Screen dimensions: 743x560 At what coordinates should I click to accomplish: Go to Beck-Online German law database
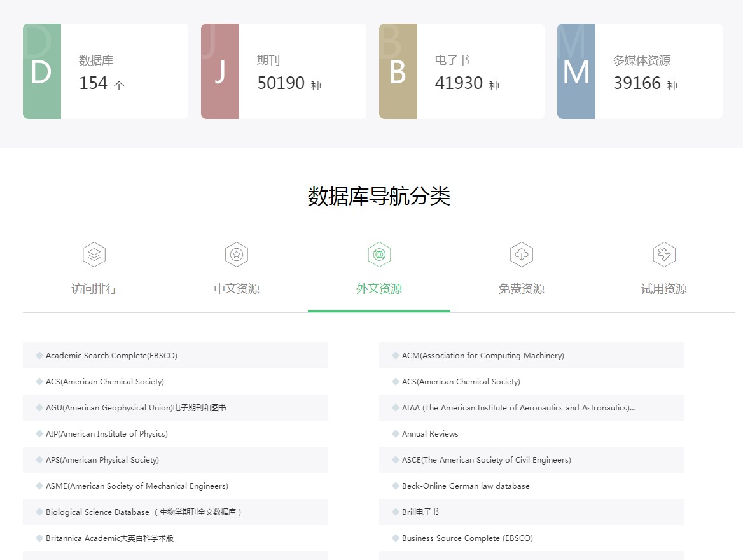click(x=466, y=486)
